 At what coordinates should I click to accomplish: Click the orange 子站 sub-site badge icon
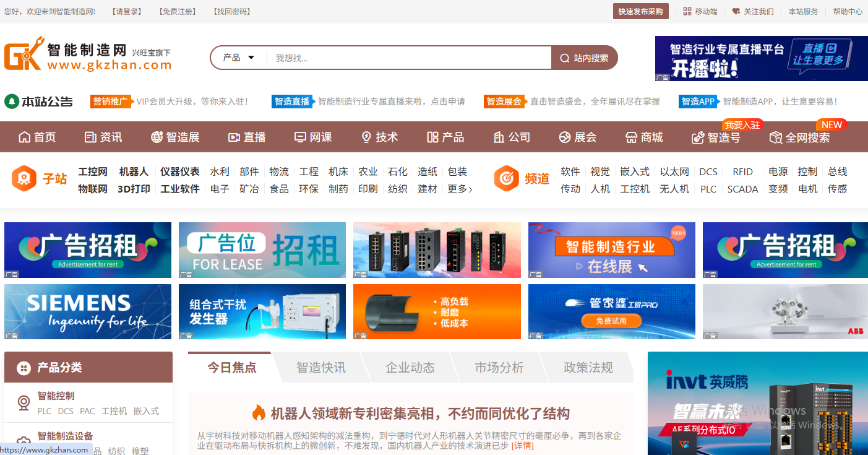(24, 179)
